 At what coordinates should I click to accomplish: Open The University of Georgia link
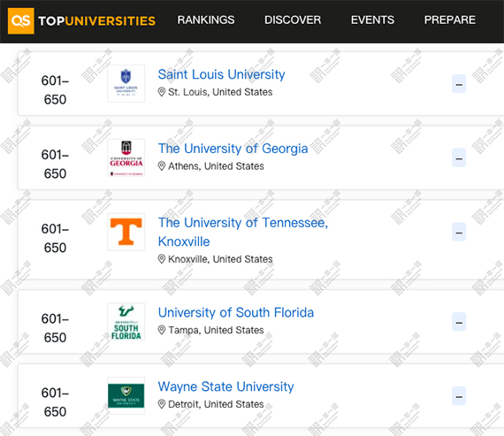point(233,149)
